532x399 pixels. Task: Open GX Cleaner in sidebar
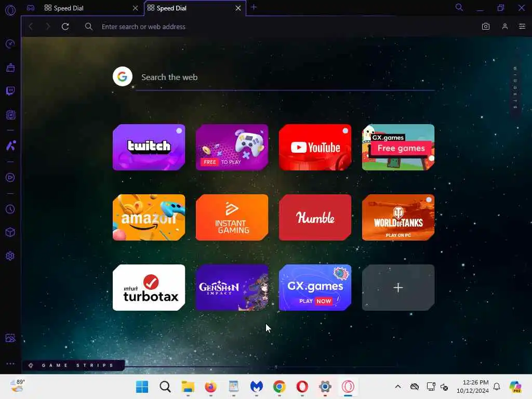[x=10, y=68]
